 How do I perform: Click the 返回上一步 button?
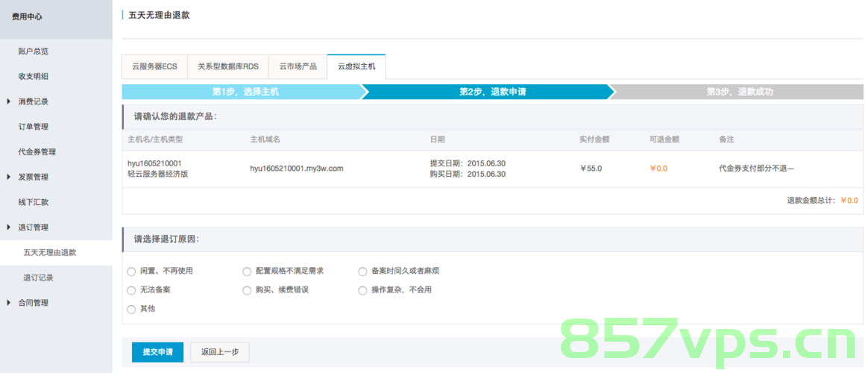tap(220, 352)
